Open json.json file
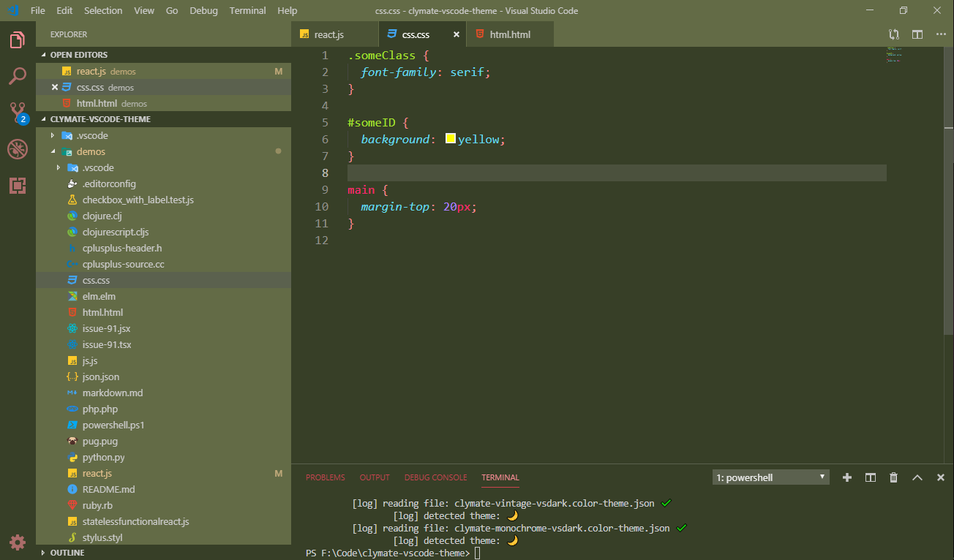This screenshot has height=560, width=954. click(164, 377)
